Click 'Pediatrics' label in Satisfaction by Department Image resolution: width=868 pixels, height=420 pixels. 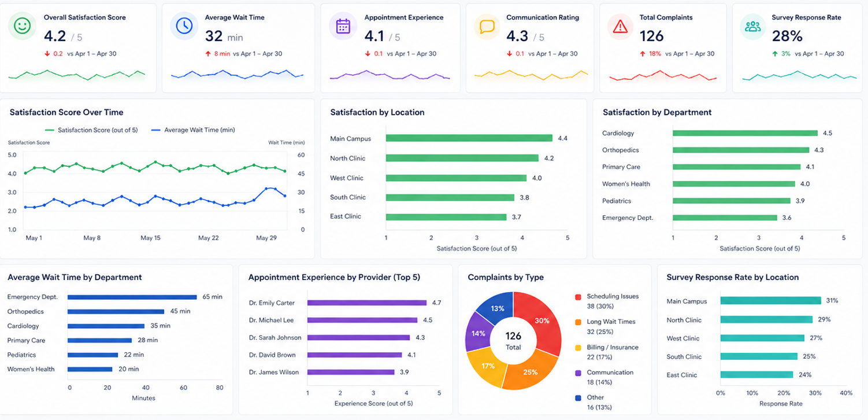[x=617, y=201]
